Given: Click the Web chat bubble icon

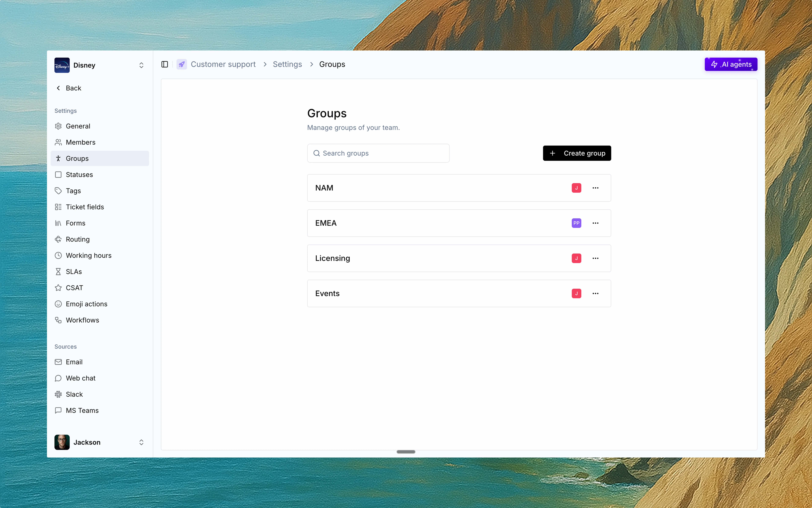Looking at the screenshot, I should [x=58, y=378].
